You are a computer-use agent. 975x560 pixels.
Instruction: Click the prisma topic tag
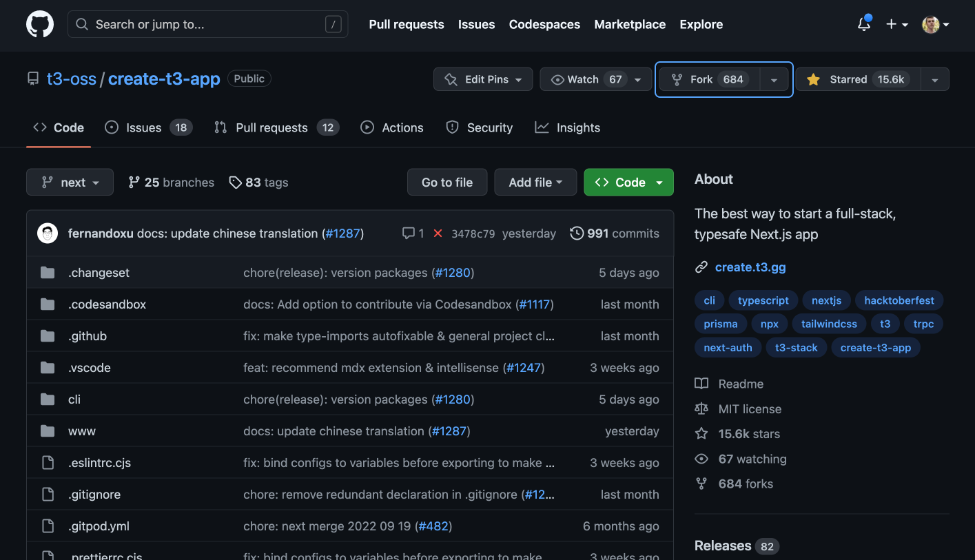tap(721, 324)
